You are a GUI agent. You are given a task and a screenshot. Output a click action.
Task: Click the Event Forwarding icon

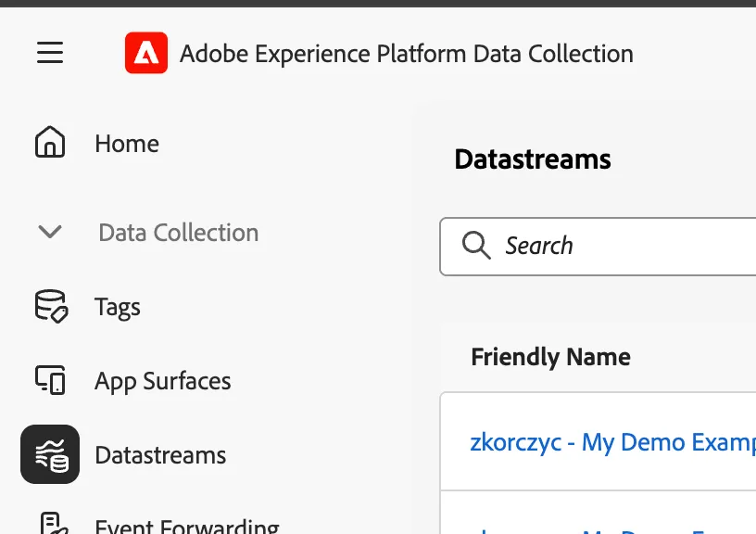(53, 523)
